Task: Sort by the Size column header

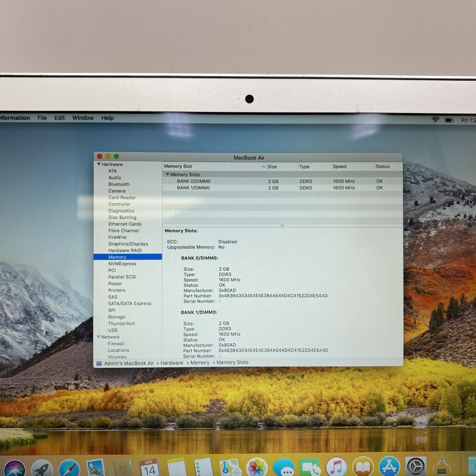Action: (272, 167)
